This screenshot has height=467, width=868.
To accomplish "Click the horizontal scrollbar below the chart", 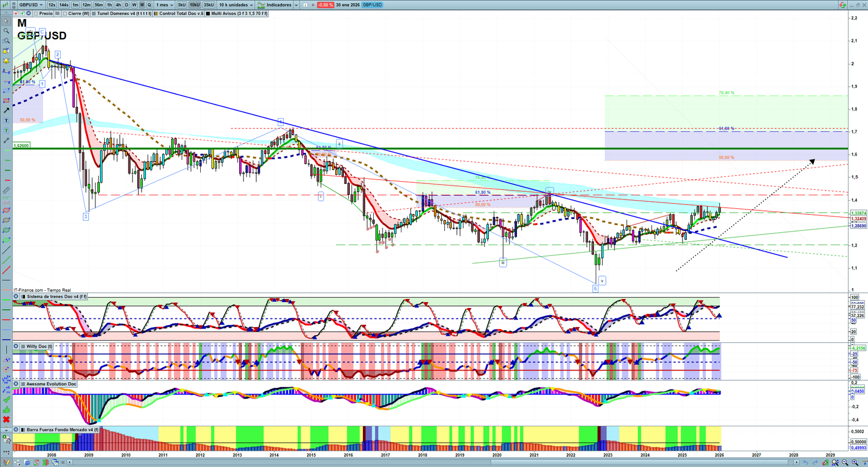I will click(434, 462).
